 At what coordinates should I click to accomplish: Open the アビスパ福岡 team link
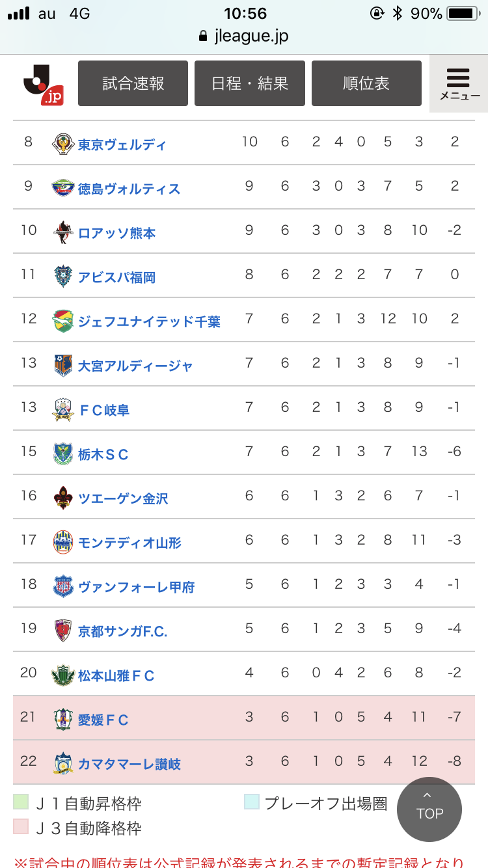pos(116,277)
